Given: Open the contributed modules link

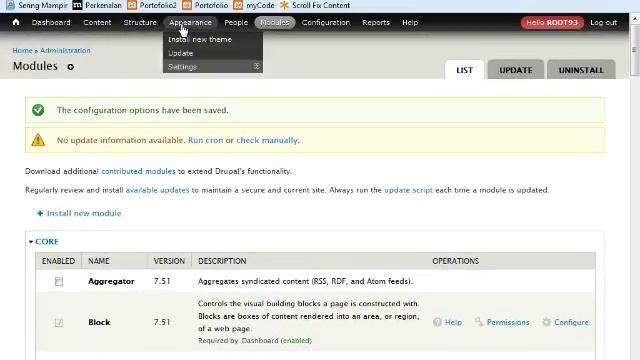Looking at the screenshot, I should point(138,171).
